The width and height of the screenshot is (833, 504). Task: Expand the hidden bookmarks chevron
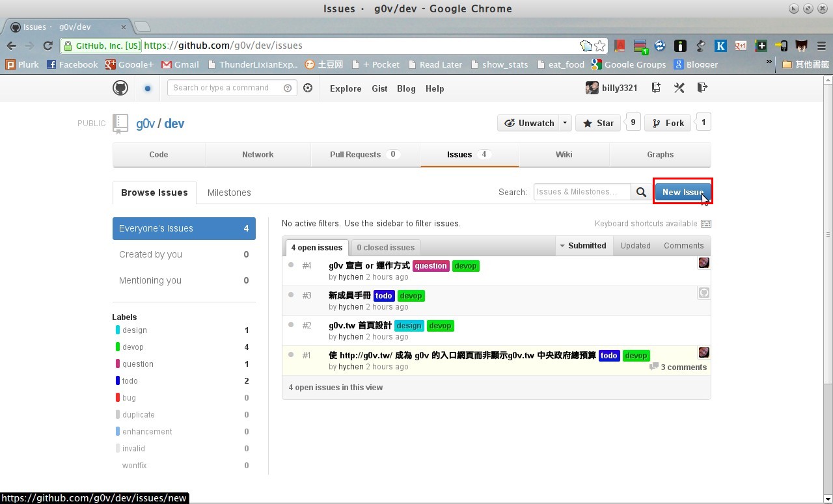769,62
